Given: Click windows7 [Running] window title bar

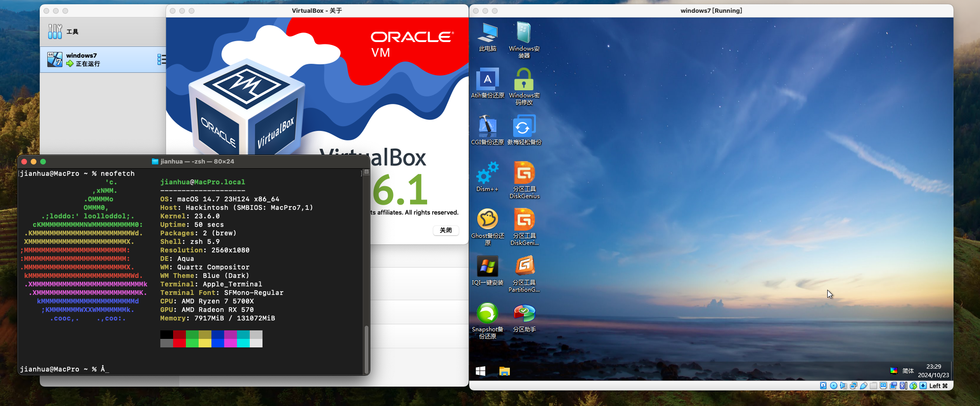Looking at the screenshot, I should click(711, 10).
